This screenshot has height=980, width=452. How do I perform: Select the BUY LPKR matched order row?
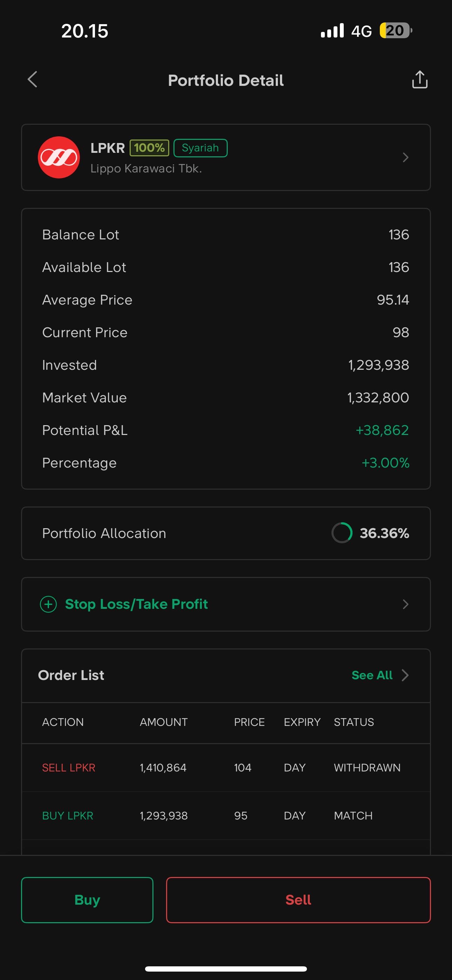[226, 816]
